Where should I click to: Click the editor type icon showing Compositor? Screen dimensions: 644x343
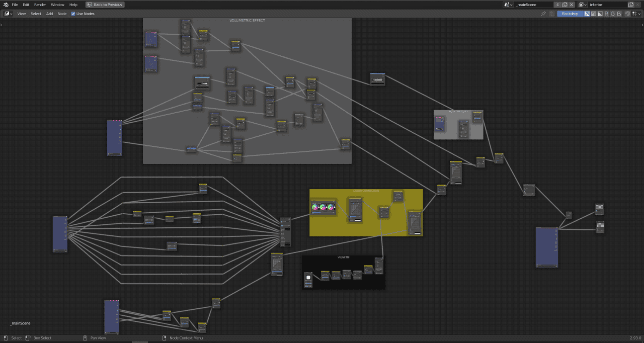tap(8, 14)
